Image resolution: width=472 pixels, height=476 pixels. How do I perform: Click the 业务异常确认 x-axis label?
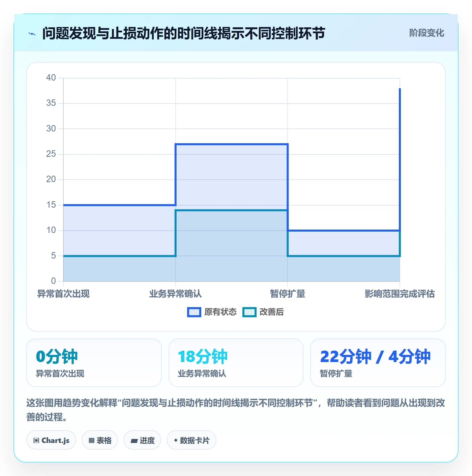[175, 294]
